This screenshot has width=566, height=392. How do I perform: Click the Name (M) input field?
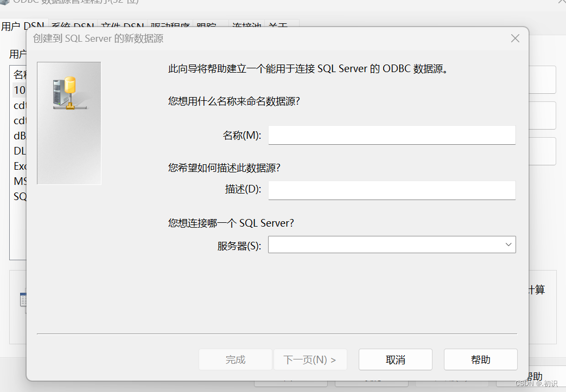(392, 135)
